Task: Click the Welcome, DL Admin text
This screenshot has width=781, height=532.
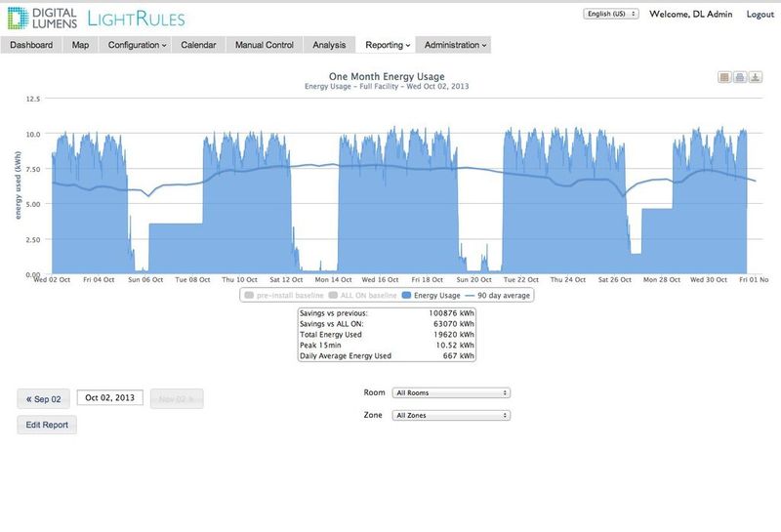Action: tap(691, 15)
